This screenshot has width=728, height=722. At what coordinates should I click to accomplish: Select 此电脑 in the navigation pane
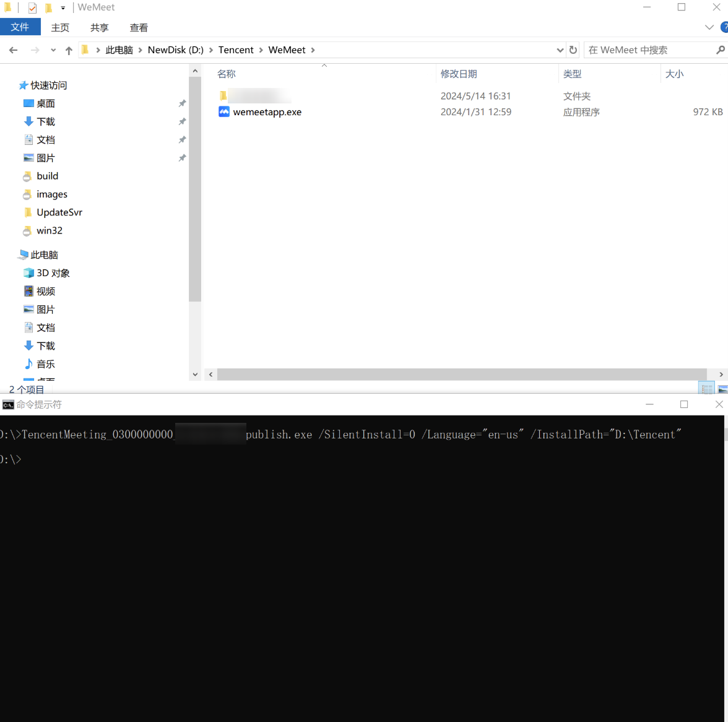coord(44,255)
